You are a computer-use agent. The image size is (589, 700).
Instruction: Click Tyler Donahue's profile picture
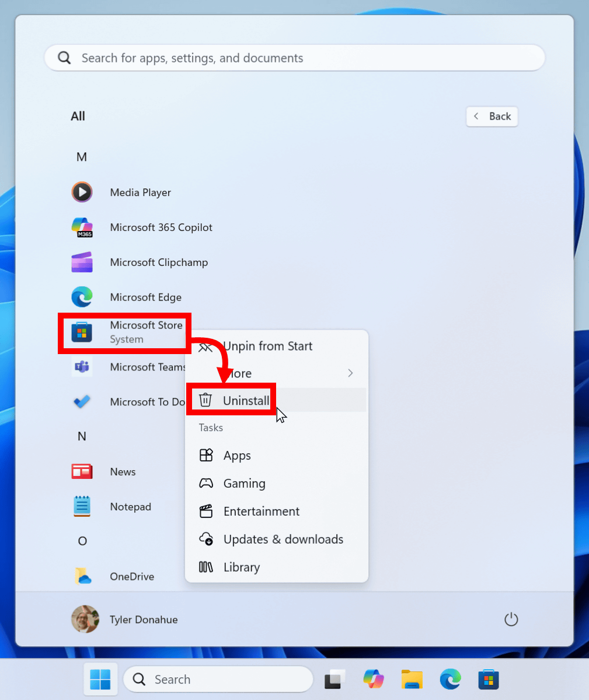(x=85, y=619)
